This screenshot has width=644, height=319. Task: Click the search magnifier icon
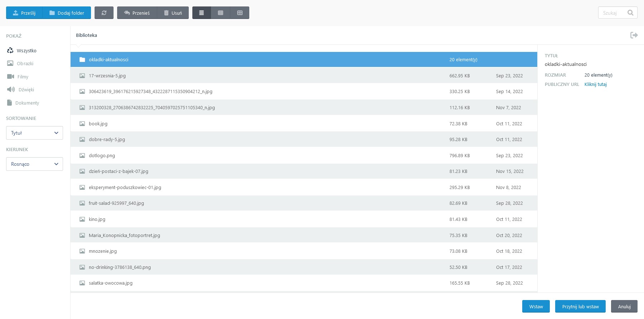point(630,13)
